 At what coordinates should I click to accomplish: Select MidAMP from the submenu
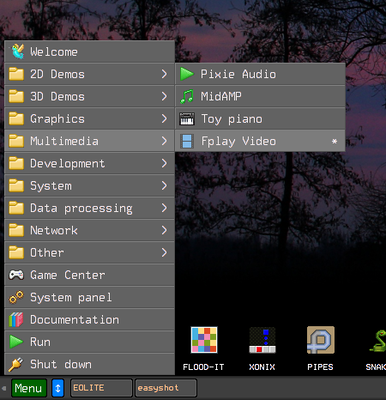click(x=260, y=96)
